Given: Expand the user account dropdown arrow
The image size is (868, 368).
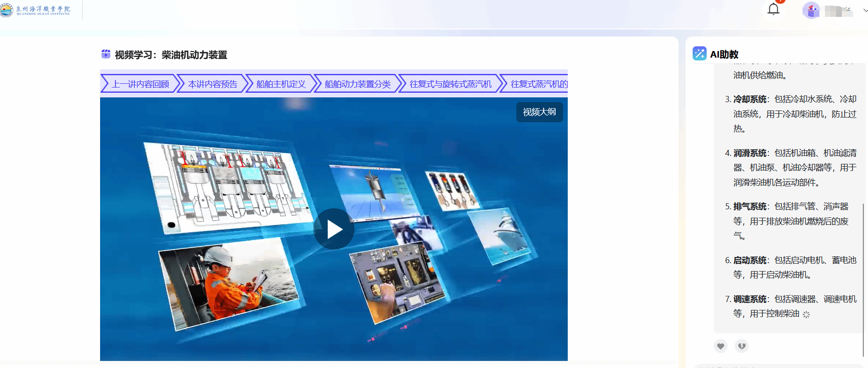Looking at the screenshot, I should pos(865,10).
